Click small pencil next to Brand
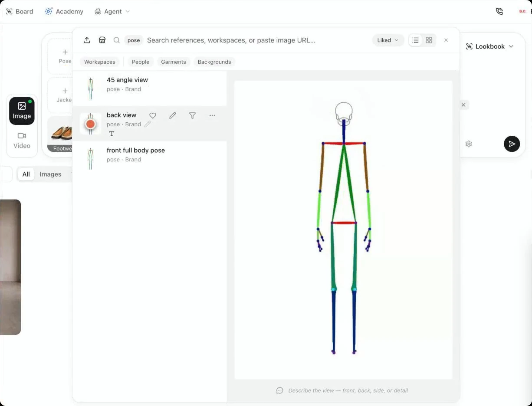 [148, 124]
